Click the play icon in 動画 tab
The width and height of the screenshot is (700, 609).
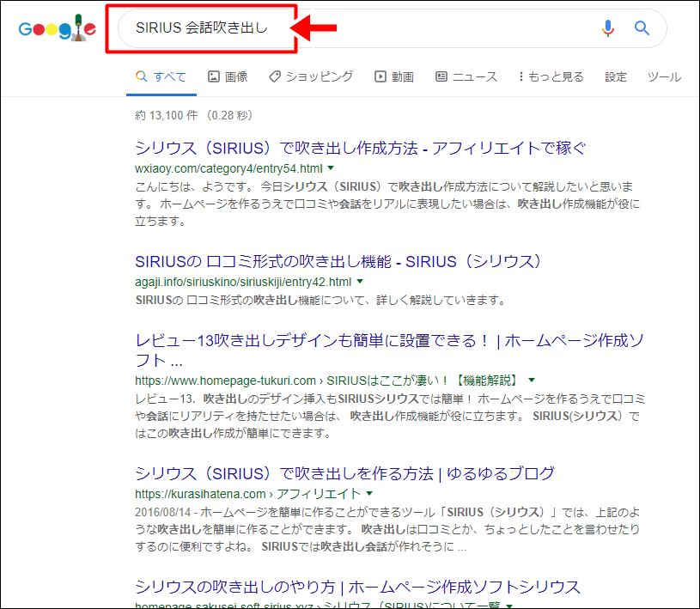(x=380, y=76)
